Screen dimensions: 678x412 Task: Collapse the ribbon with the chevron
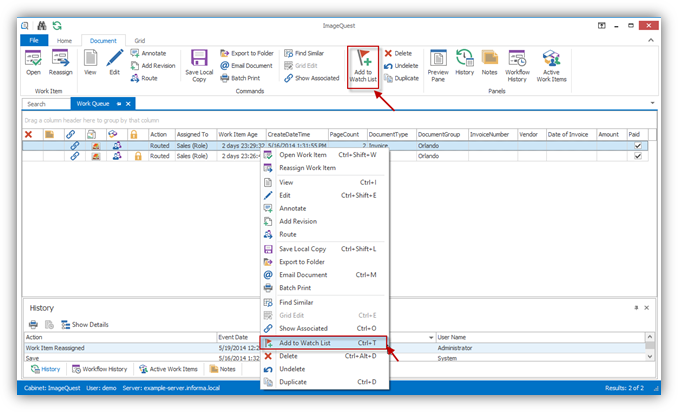click(651, 40)
